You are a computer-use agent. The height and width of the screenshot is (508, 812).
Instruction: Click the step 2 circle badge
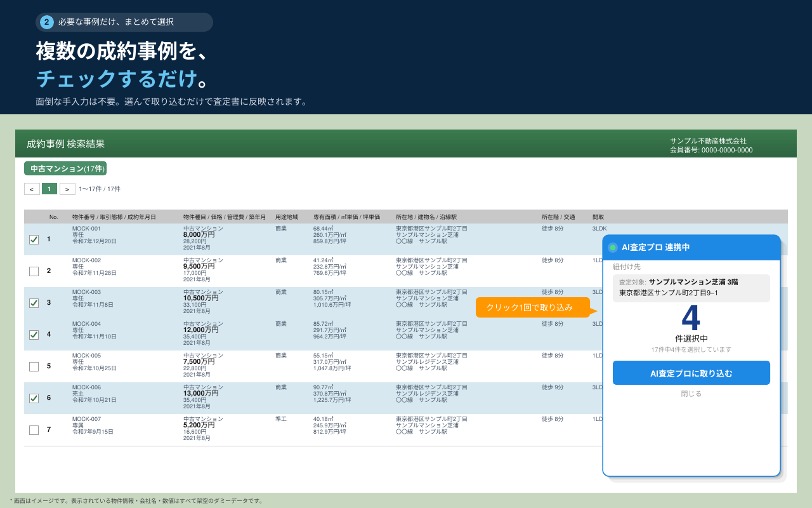[47, 22]
